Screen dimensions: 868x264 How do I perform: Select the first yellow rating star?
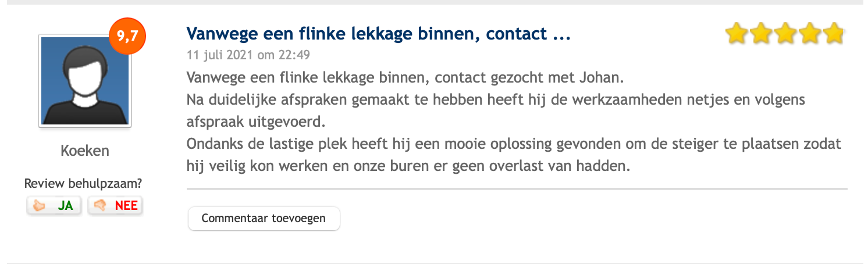(x=737, y=34)
